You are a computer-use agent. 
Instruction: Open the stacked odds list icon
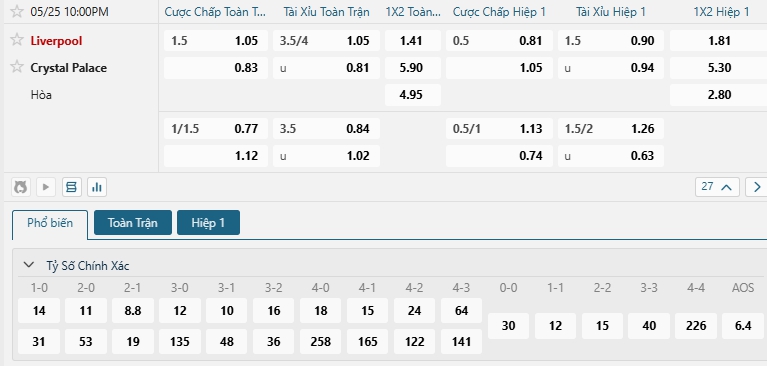click(x=71, y=187)
